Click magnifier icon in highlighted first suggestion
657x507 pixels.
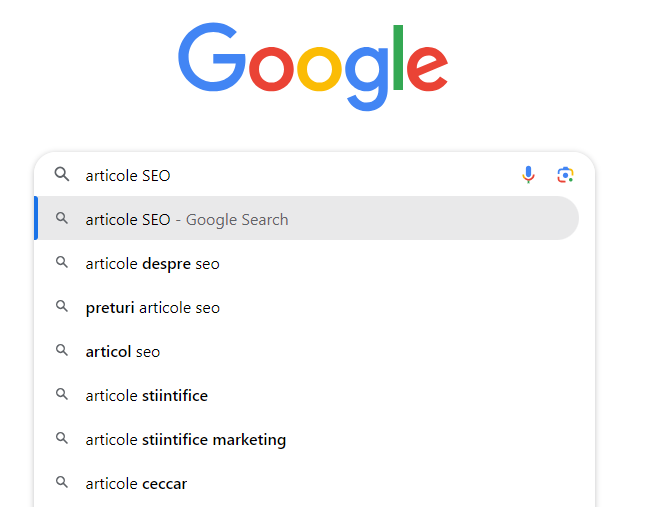tap(62, 219)
